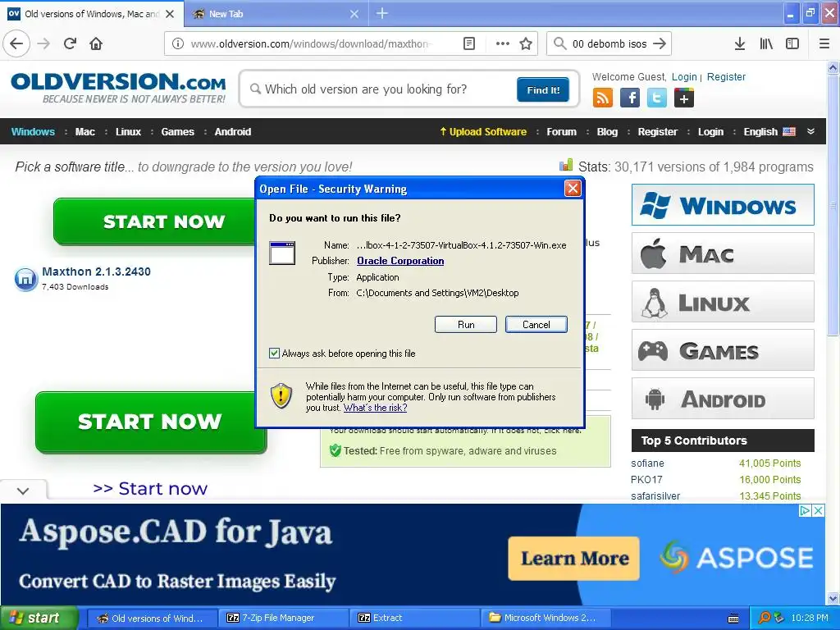The height and width of the screenshot is (630, 840).
Task: Bookmark this page with the star
Action: click(x=526, y=43)
